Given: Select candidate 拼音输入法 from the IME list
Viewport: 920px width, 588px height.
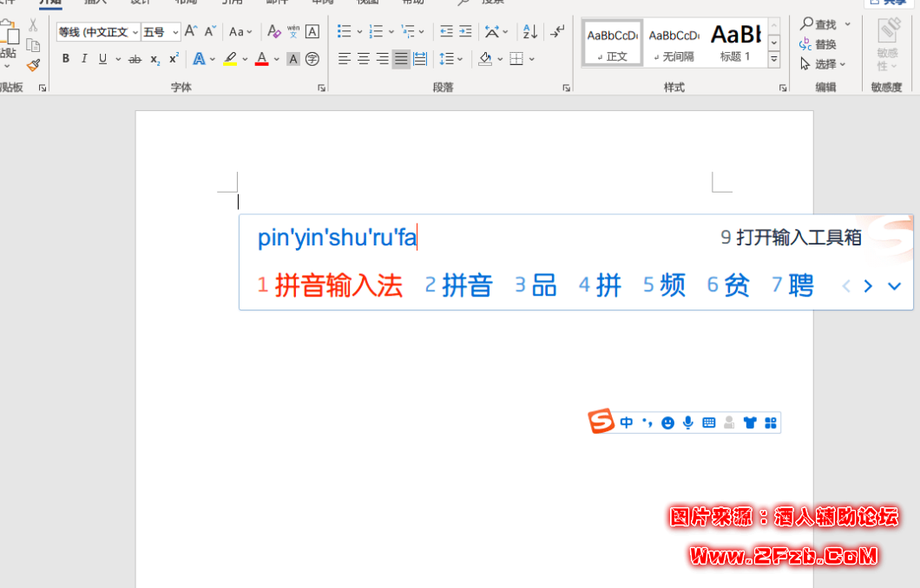Looking at the screenshot, I should pyautogui.click(x=338, y=285).
